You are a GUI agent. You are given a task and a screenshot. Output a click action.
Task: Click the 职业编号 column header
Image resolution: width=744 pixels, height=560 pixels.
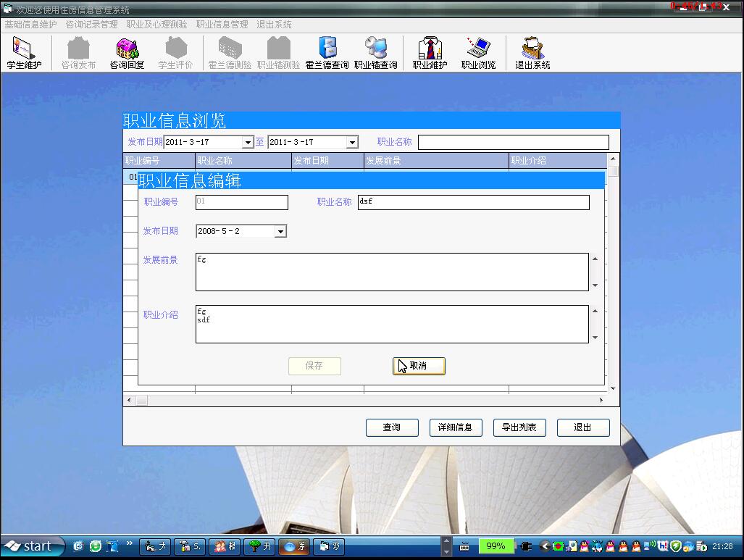tap(159, 161)
